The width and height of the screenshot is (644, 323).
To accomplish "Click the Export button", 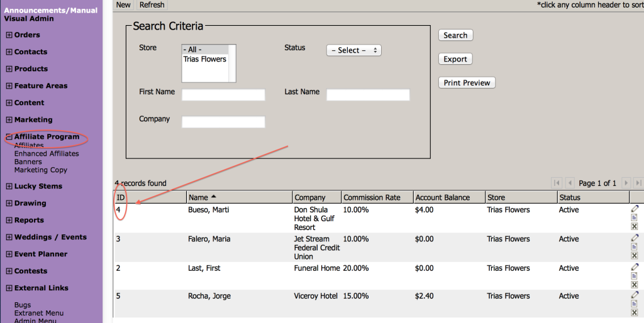I will (455, 59).
